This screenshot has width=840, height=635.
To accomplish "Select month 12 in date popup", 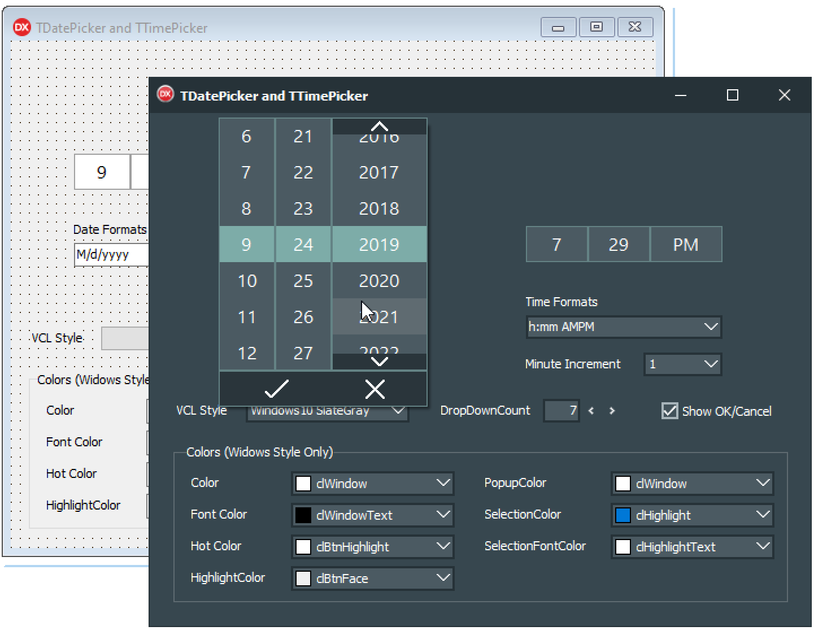I will [x=247, y=353].
